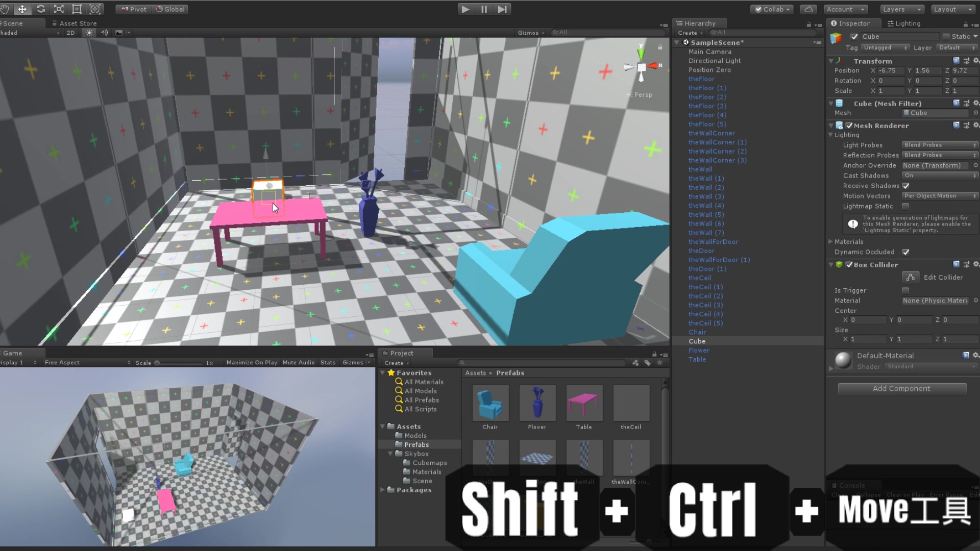
Task: Click the theFlower hierarchy item
Action: click(700, 350)
